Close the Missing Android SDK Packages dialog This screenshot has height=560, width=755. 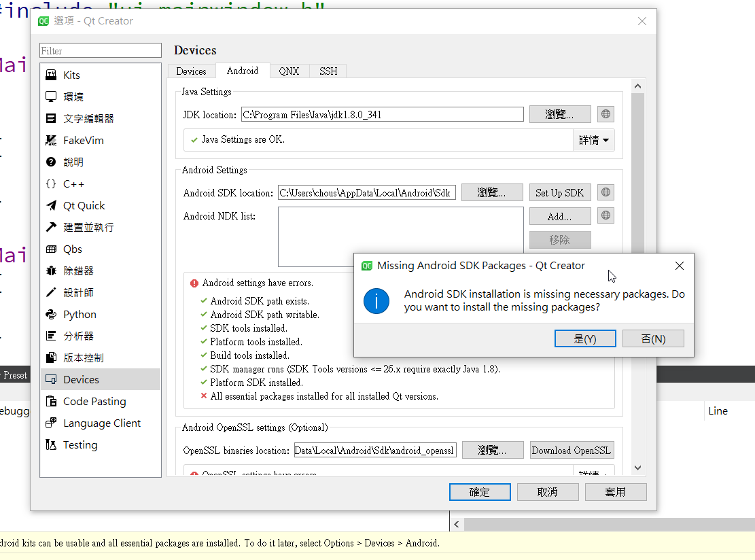pyautogui.click(x=680, y=266)
